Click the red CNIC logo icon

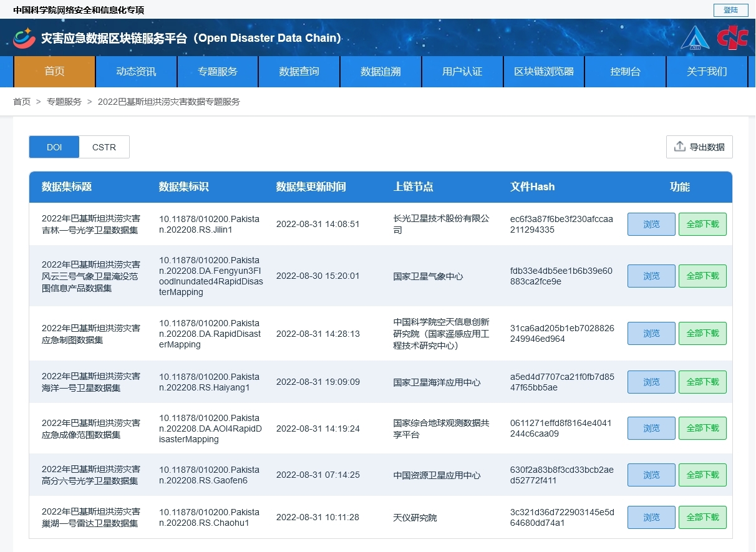pyautogui.click(x=732, y=38)
